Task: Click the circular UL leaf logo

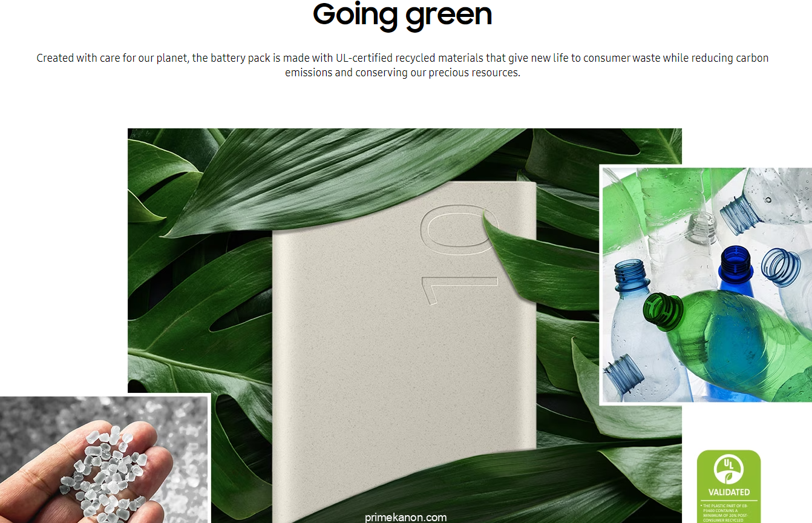Action: pos(729,470)
